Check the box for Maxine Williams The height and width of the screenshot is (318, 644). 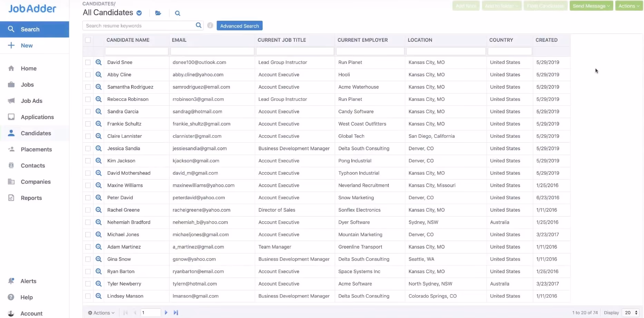pos(88,185)
